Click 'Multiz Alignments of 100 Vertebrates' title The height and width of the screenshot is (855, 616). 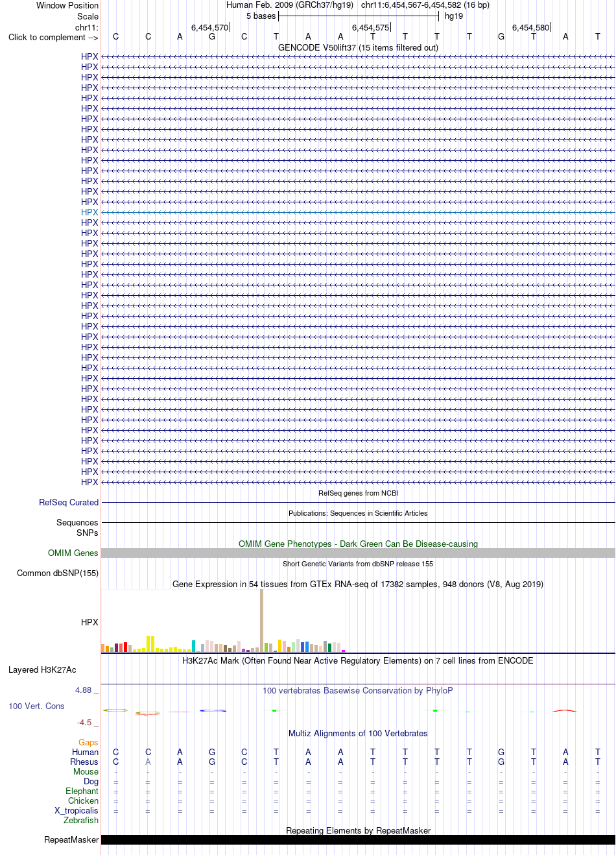pos(358,733)
